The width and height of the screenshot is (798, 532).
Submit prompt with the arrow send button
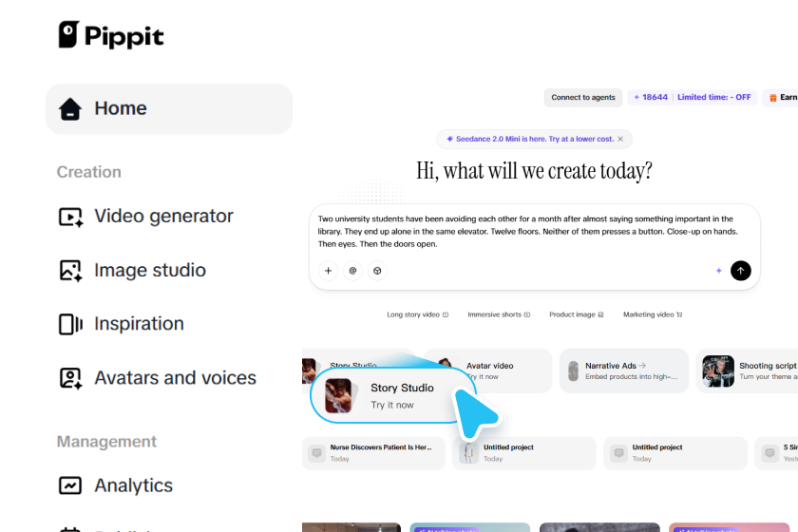(x=740, y=271)
